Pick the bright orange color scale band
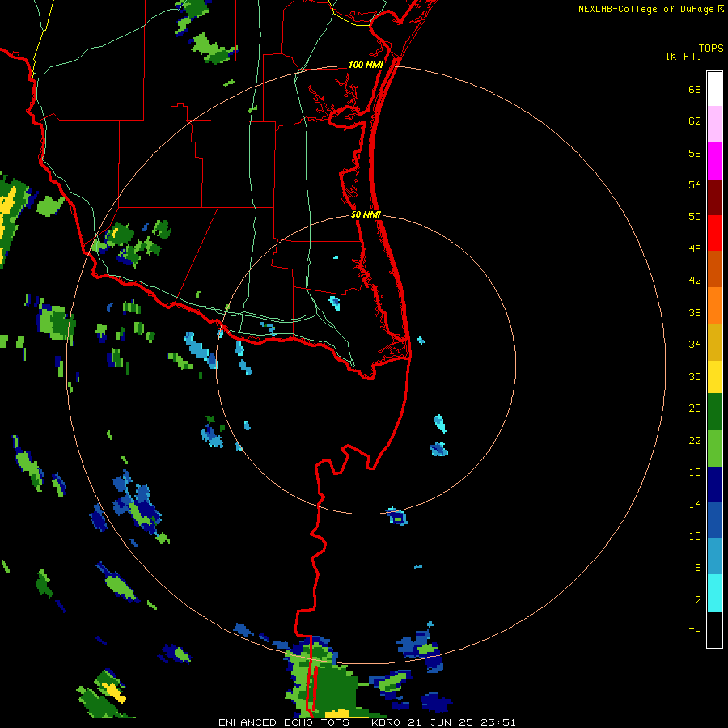 [714, 306]
